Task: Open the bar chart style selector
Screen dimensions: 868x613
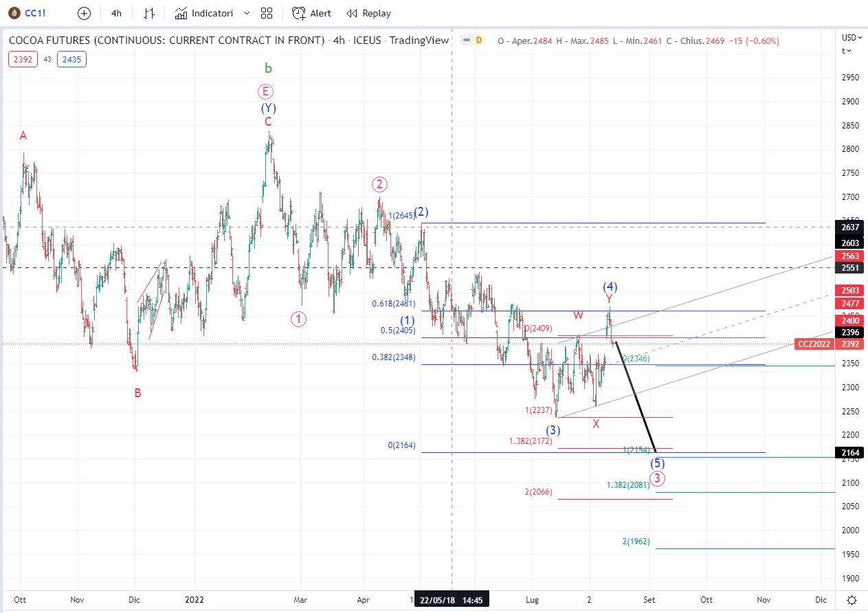Action: click(x=149, y=13)
